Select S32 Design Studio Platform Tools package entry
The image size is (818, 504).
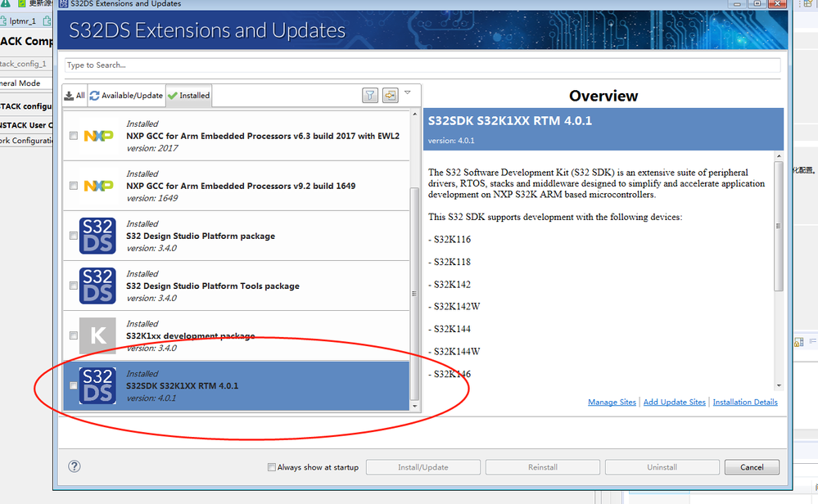pyautogui.click(x=237, y=286)
